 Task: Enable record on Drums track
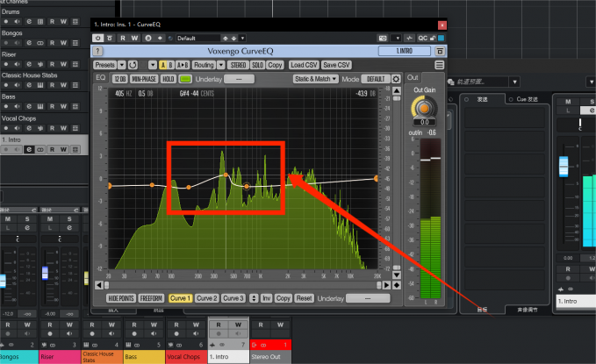point(6,22)
